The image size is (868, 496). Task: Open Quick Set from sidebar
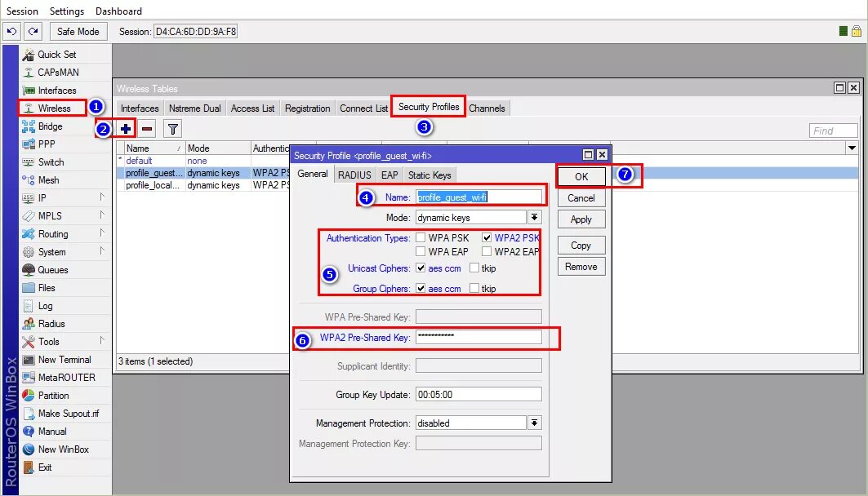tap(56, 54)
